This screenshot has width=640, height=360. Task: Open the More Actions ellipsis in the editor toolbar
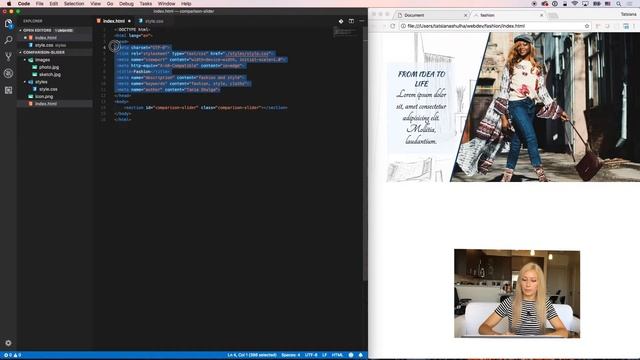[362, 21]
